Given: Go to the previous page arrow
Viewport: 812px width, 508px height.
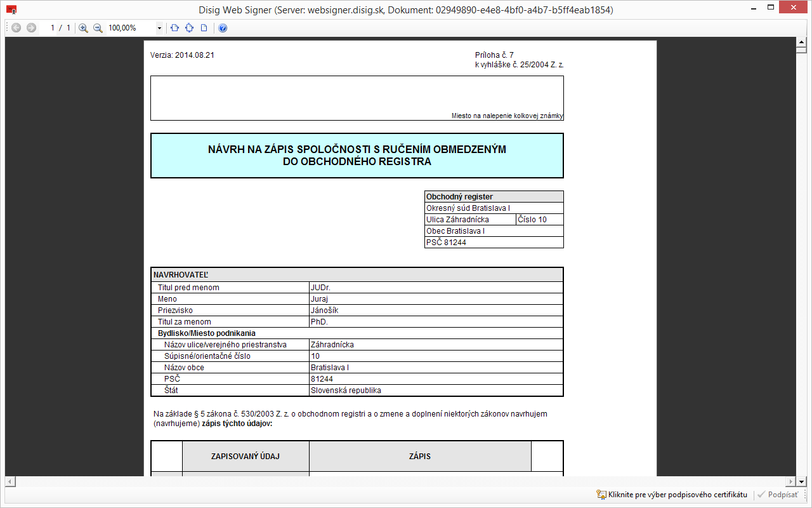Looking at the screenshot, I should point(16,28).
